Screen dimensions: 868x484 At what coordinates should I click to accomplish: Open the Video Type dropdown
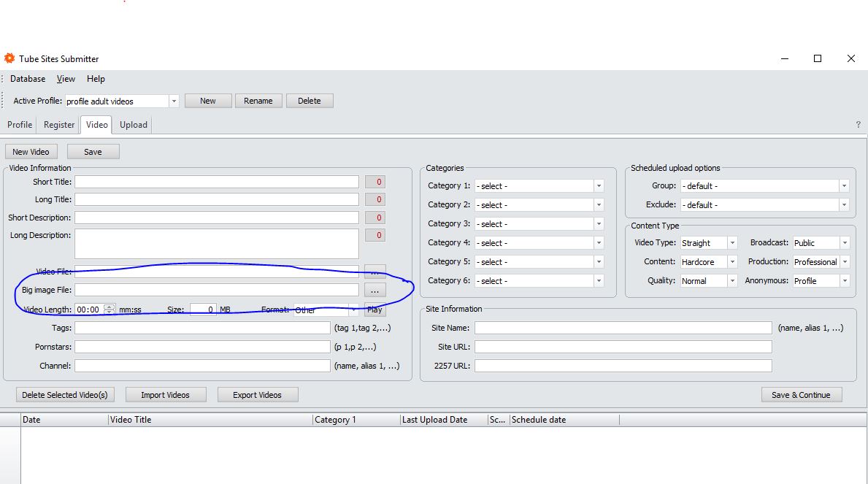731,242
